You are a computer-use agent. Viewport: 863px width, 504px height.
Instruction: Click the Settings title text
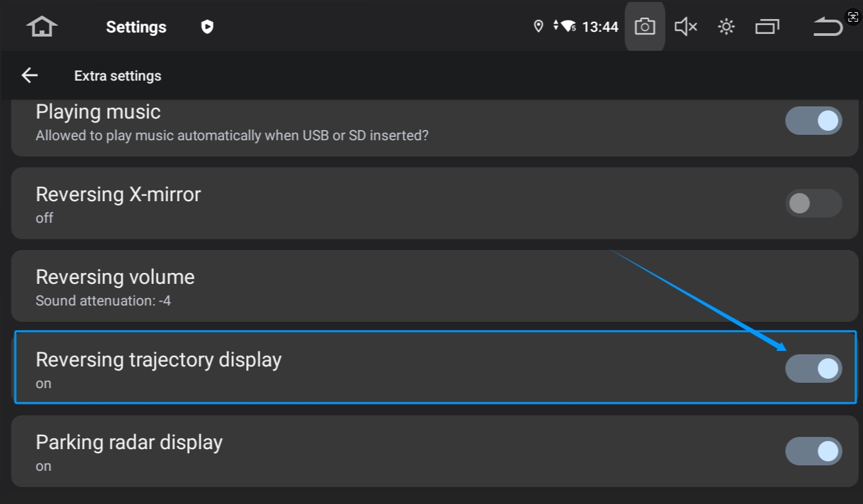click(136, 27)
